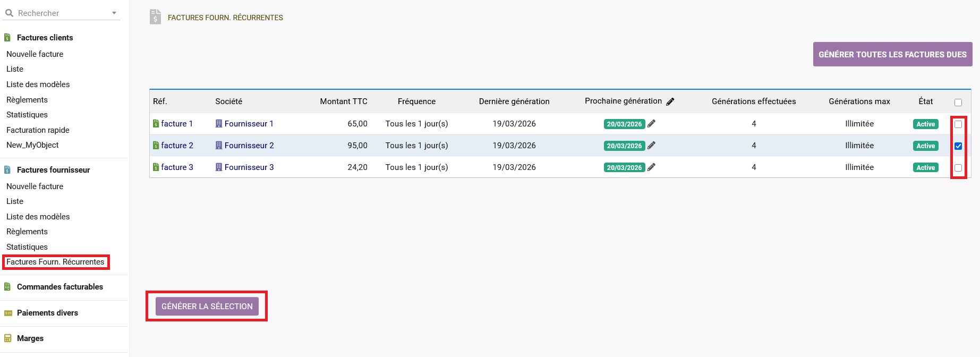This screenshot has width=980, height=357.
Task: Click the Factures clients section icon
Action: coord(7,38)
